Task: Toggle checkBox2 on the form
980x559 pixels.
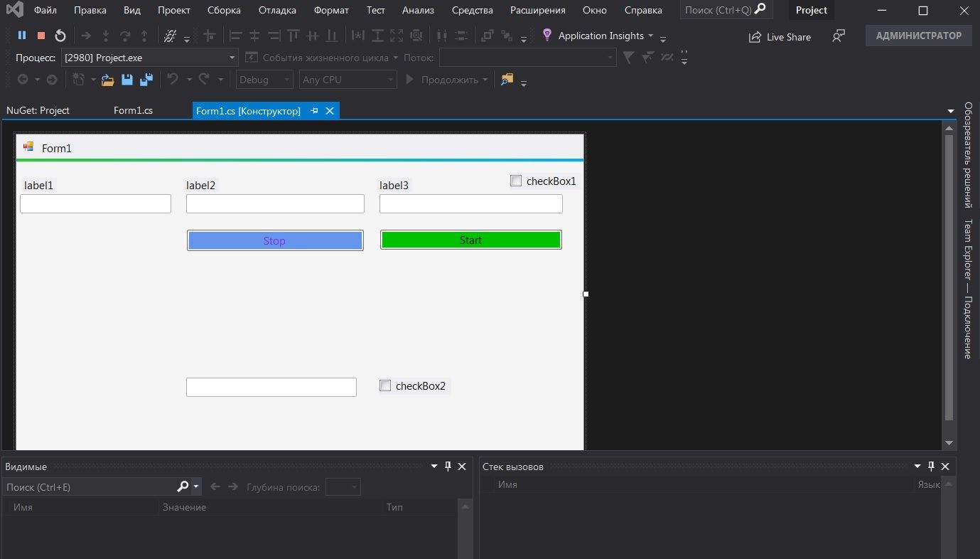Action: click(x=385, y=385)
